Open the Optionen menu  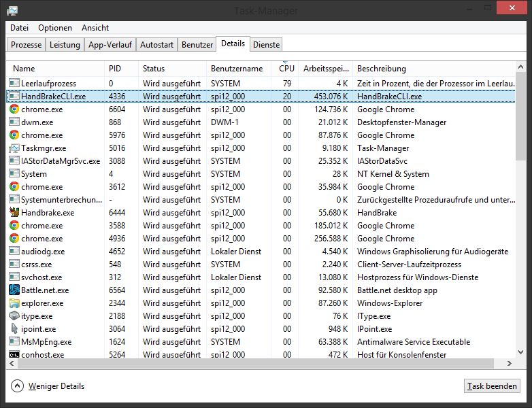[x=55, y=28]
